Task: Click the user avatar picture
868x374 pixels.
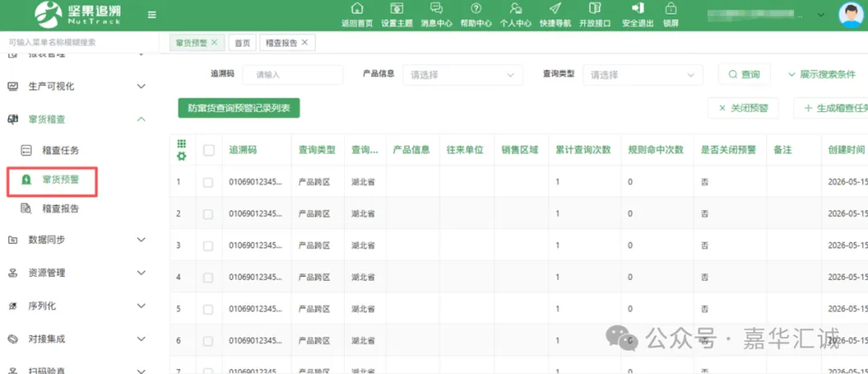Action: pos(850,15)
